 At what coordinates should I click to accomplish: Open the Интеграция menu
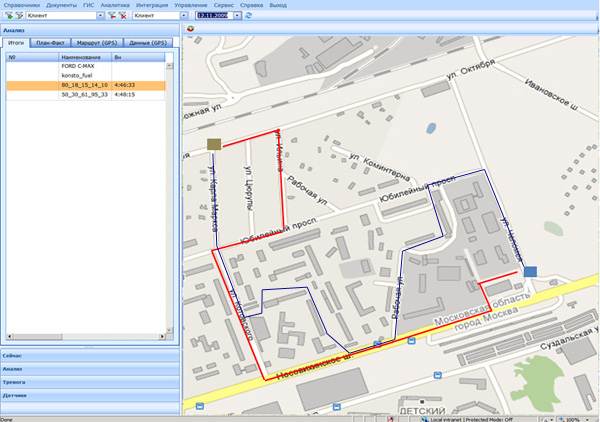click(x=152, y=5)
